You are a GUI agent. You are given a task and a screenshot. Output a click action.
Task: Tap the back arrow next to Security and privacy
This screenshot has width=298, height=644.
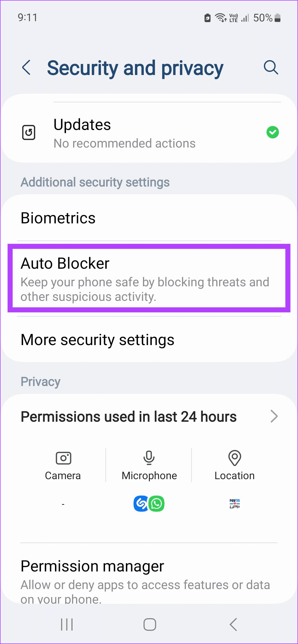(x=26, y=68)
